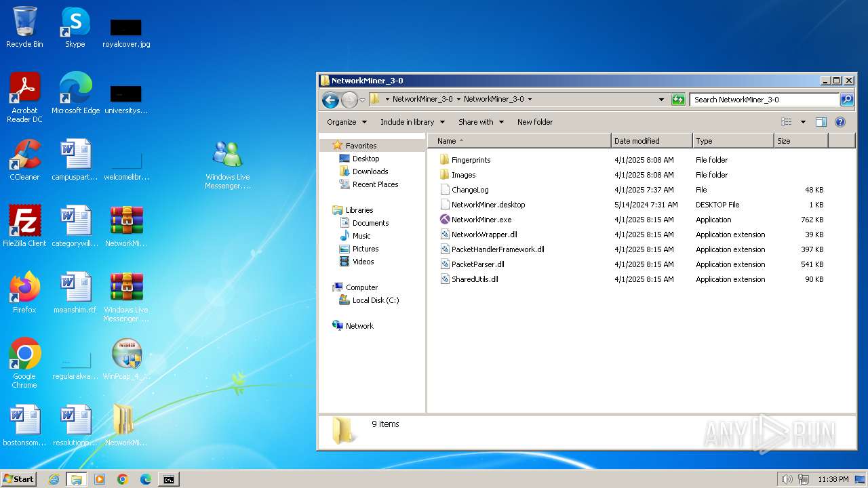The image size is (868, 488).
Task: Select the Fingerprints folder
Action: click(x=471, y=160)
